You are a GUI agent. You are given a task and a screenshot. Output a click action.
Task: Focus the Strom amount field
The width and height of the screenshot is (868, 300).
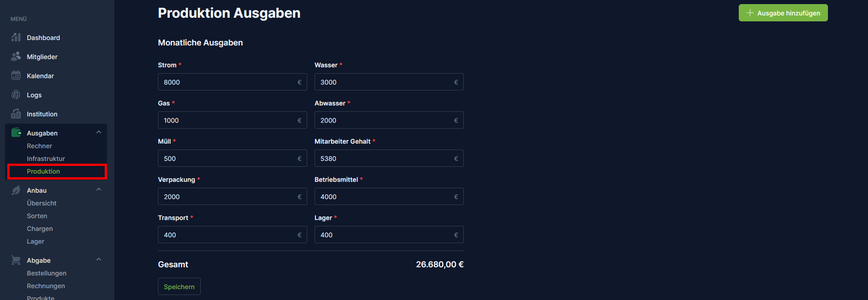[228, 82]
